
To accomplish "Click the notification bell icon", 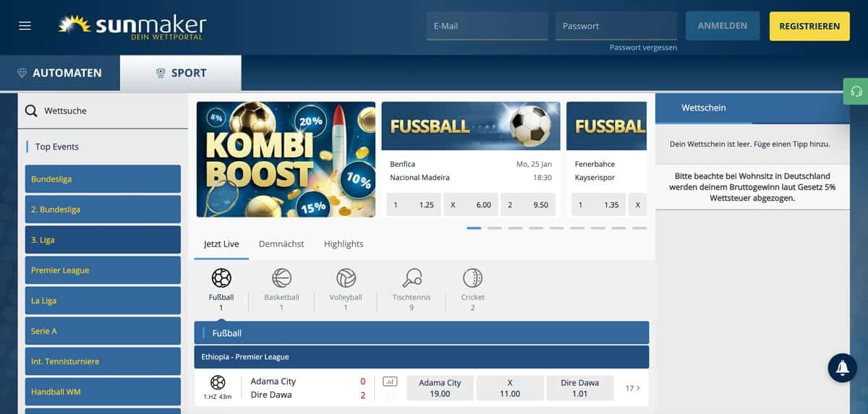I will click(x=843, y=368).
